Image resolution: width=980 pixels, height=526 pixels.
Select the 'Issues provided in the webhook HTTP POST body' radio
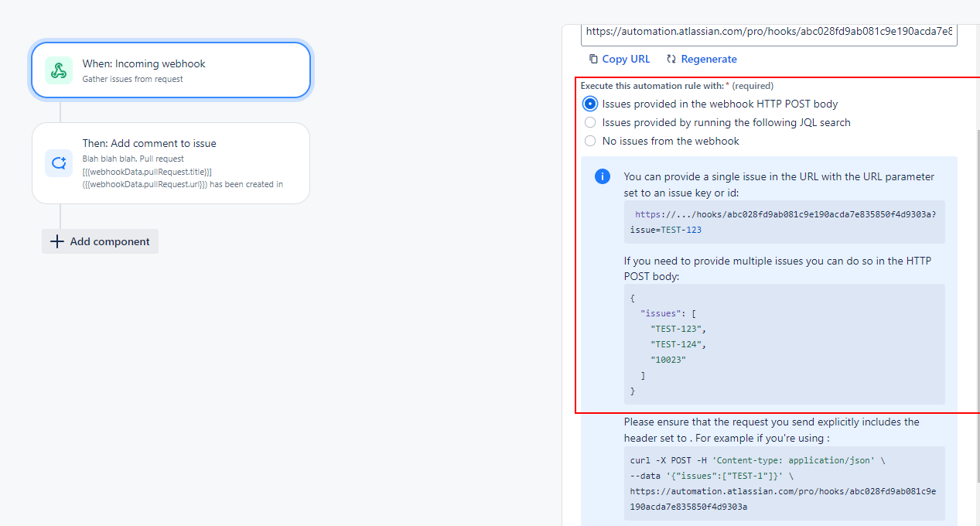click(590, 103)
